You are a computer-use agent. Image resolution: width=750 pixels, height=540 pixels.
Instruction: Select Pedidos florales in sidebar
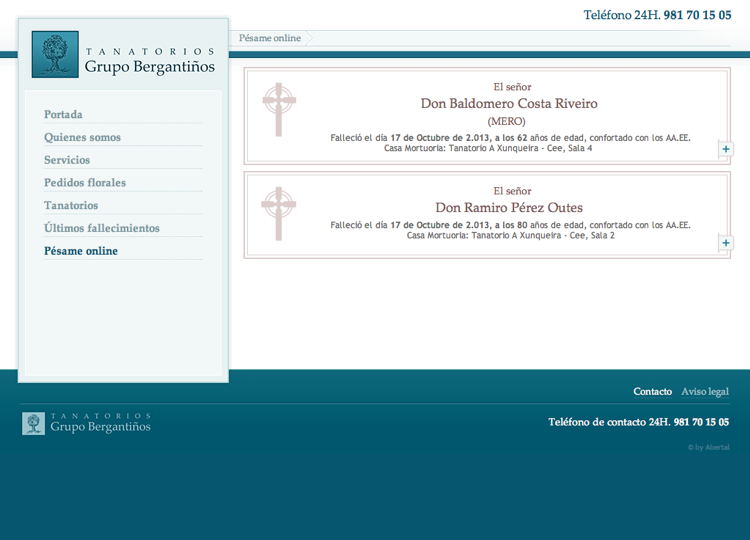tap(85, 183)
